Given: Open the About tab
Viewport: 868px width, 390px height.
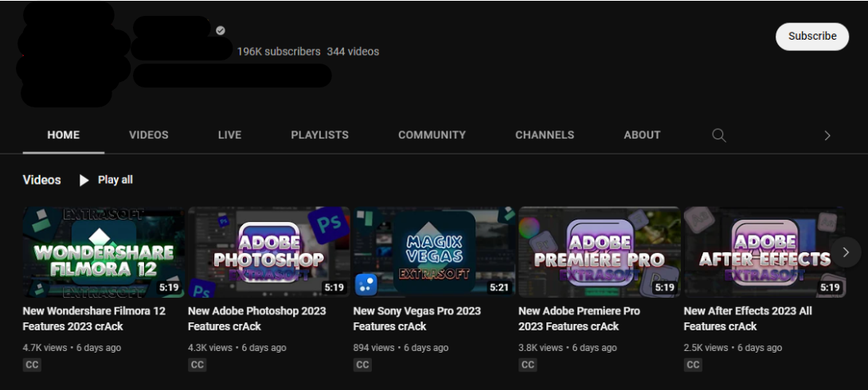Looking at the screenshot, I should click(642, 135).
